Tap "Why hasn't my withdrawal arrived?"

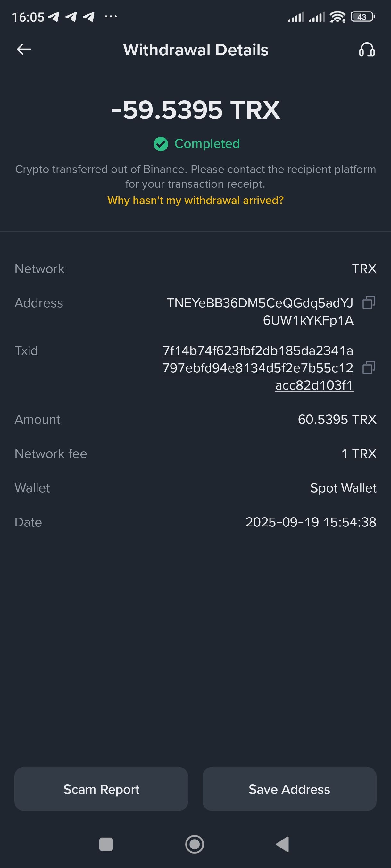[195, 200]
